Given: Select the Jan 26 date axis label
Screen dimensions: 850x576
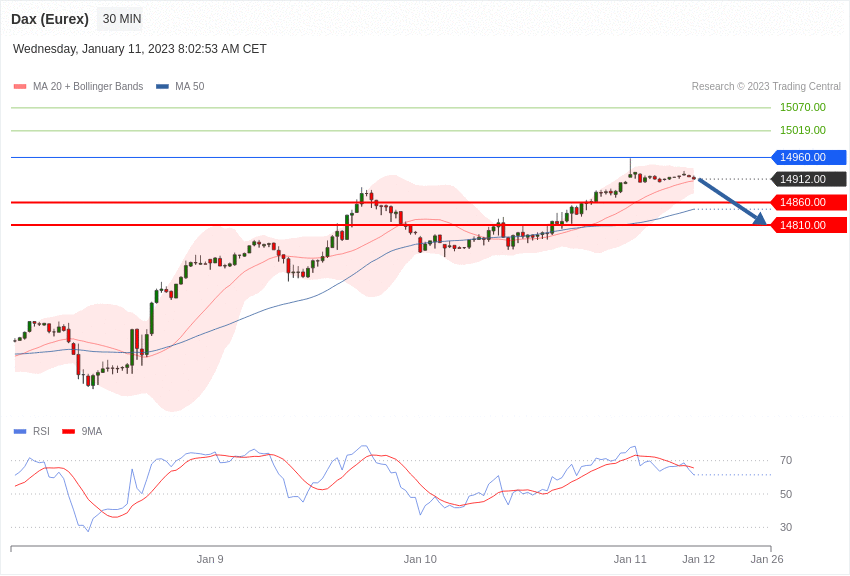Looking at the screenshot, I should pyautogui.click(x=767, y=559).
